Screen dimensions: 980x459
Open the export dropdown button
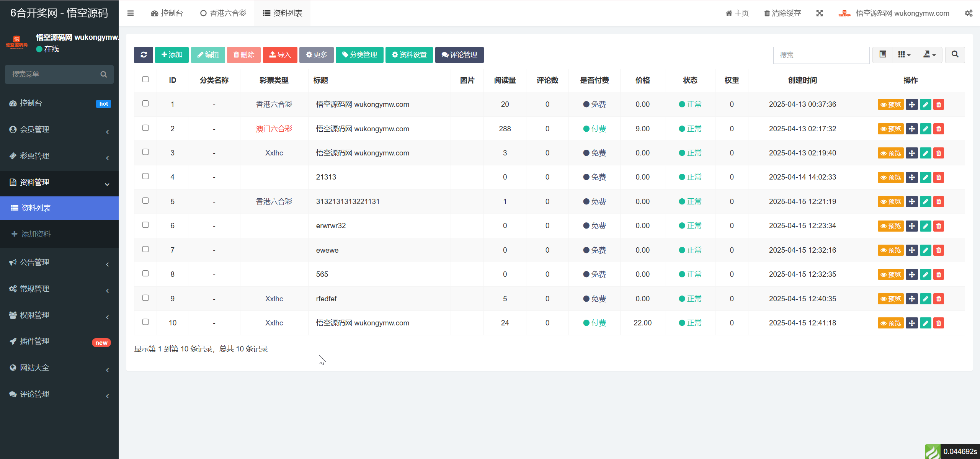tap(929, 55)
